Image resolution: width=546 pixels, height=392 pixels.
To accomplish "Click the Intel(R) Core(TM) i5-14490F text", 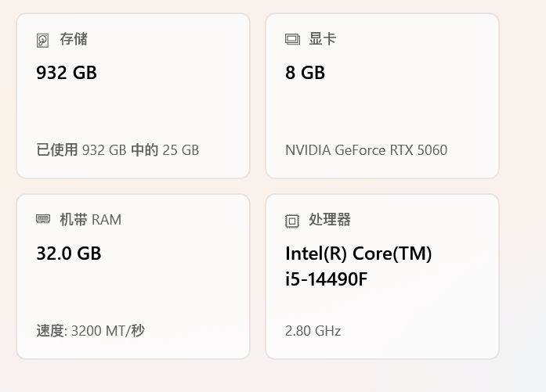I will pyautogui.click(x=358, y=266).
